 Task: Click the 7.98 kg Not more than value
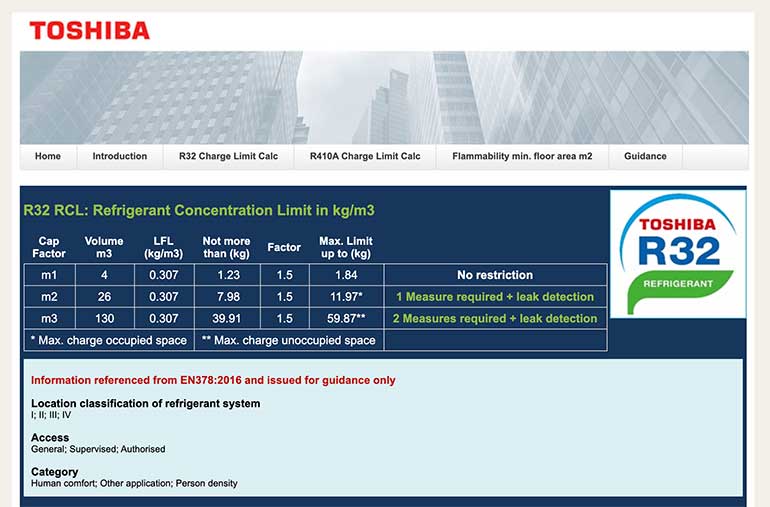tap(228, 297)
